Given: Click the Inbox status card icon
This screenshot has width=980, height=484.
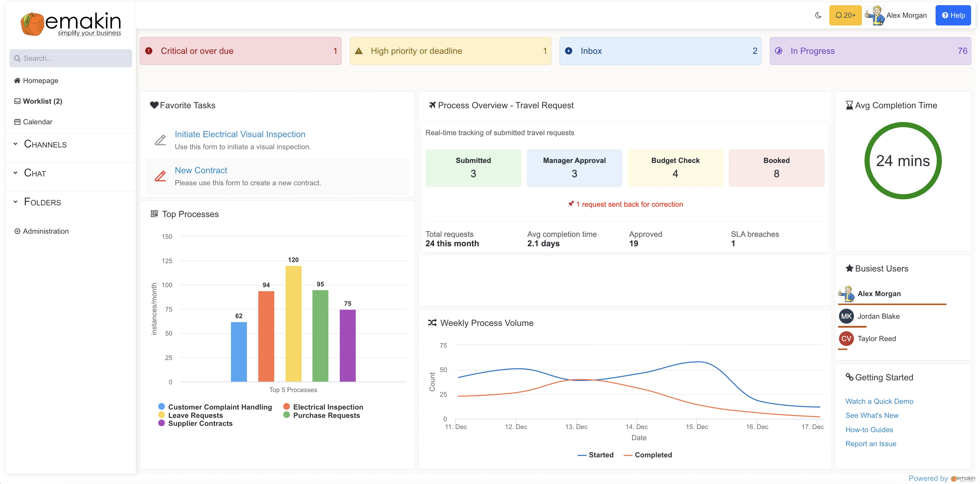Looking at the screenshot, I should tap(568, 51).
